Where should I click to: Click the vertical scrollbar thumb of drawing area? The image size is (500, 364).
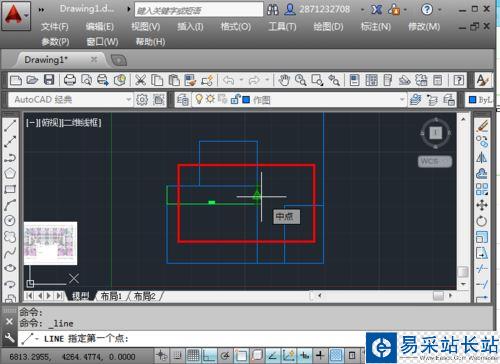[463, 272]
